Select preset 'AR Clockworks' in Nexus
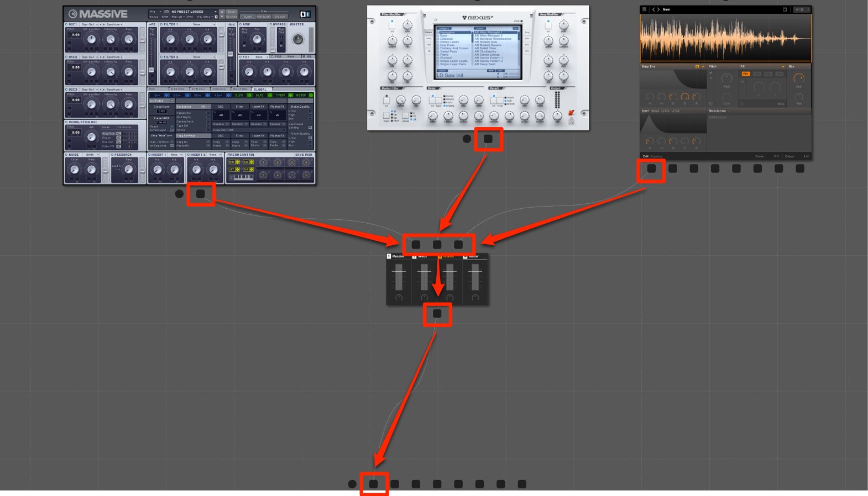Screen dimensions: 868x496 pos(485,51)
